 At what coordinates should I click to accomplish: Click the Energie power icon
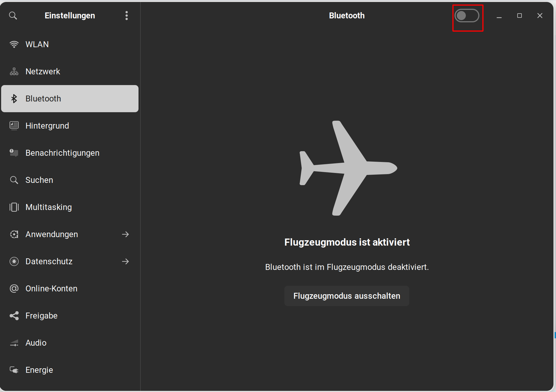(x=14, y=370)
